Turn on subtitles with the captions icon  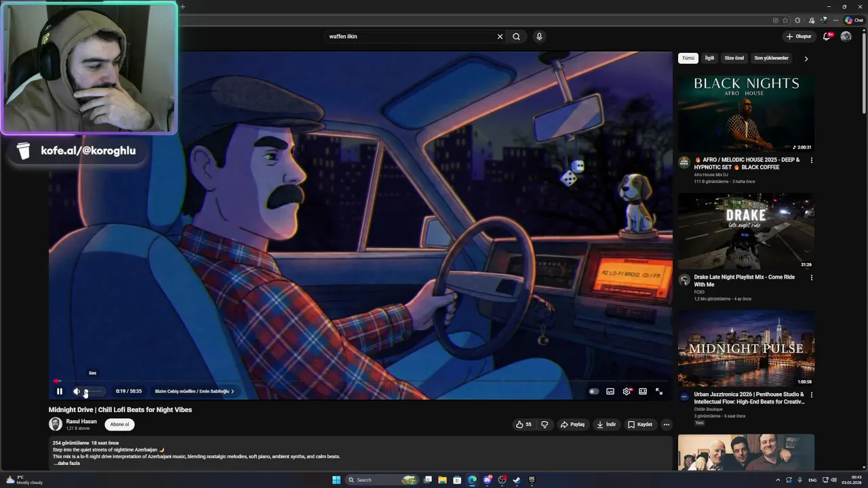tap(610, 391)
